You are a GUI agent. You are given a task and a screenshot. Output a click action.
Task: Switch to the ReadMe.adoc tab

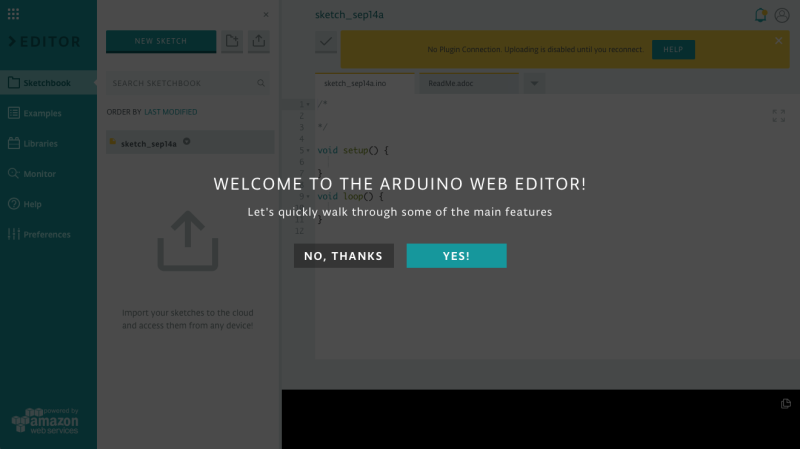click(x=469, y=83)
